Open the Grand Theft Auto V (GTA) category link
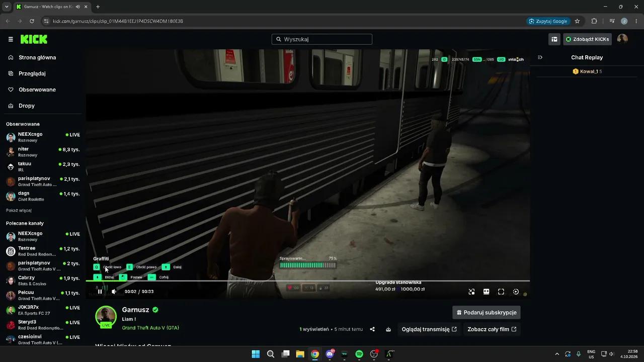Screen dimensions: 644x362 click(x=150, y=328)
